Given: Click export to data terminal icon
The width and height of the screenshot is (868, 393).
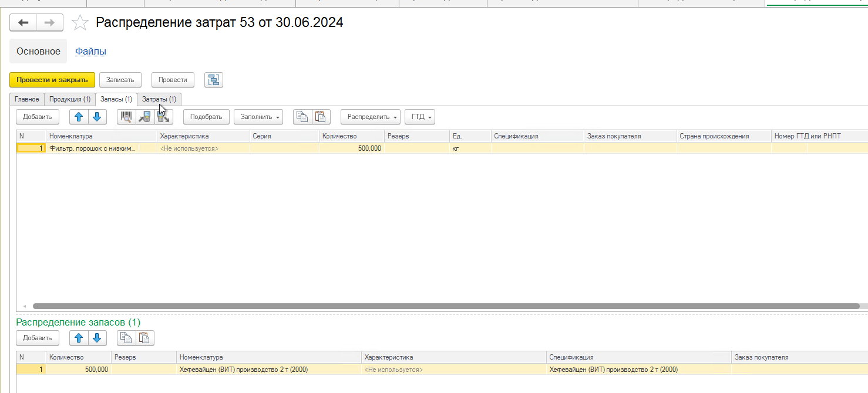Looking at the screenshot, I should point(164,117).
